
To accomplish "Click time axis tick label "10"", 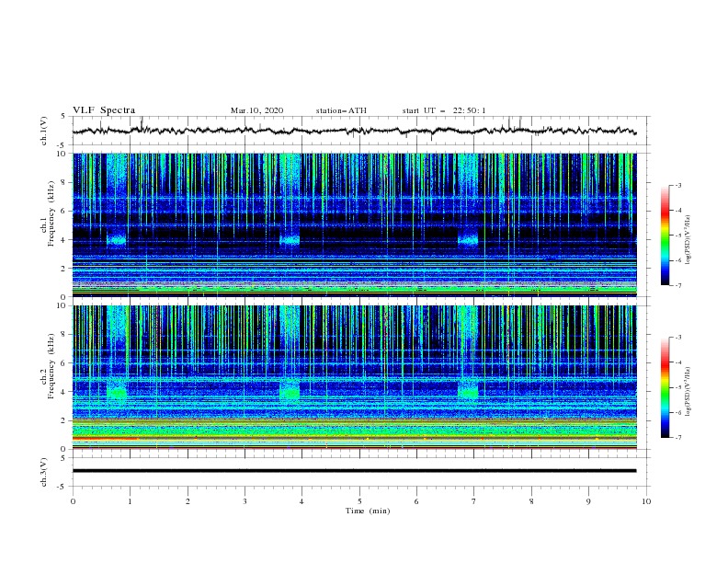I will click(646, 501).
